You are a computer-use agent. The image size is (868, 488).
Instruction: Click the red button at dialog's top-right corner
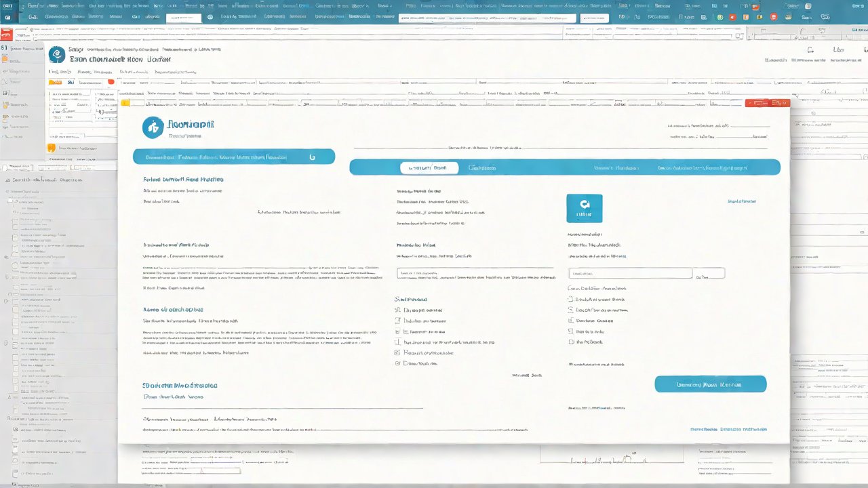(x=767, y=103)
